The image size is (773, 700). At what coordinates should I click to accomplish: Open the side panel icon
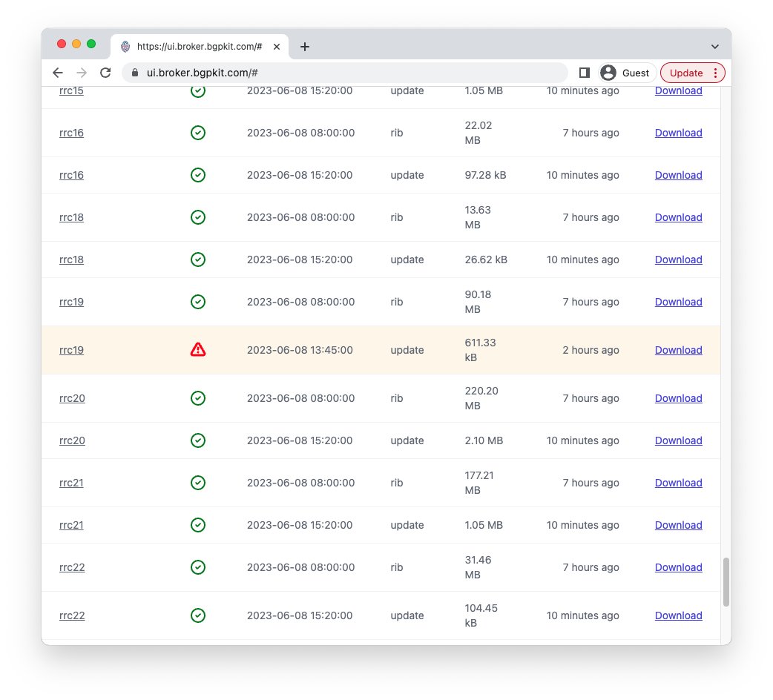[x=584, y=73]
